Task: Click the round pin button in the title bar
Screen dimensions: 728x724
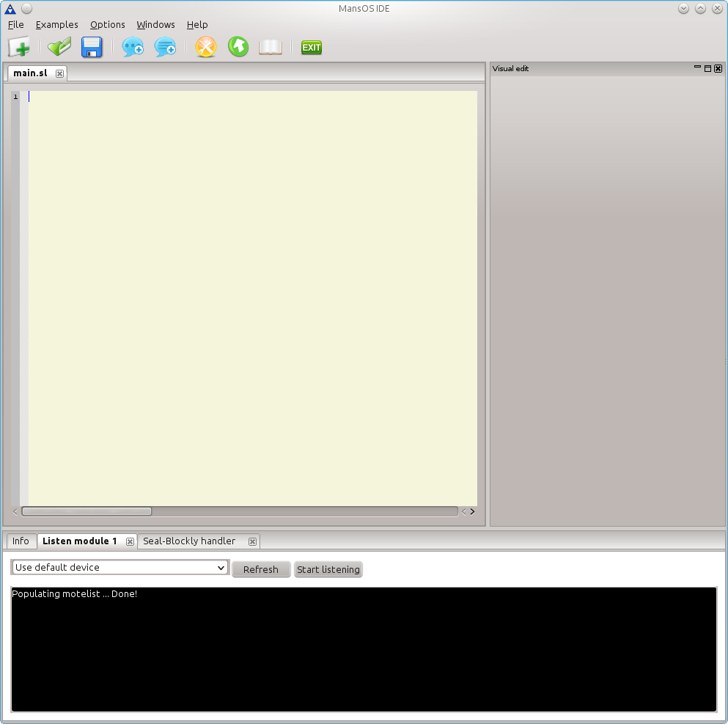Action: [27, 8]
